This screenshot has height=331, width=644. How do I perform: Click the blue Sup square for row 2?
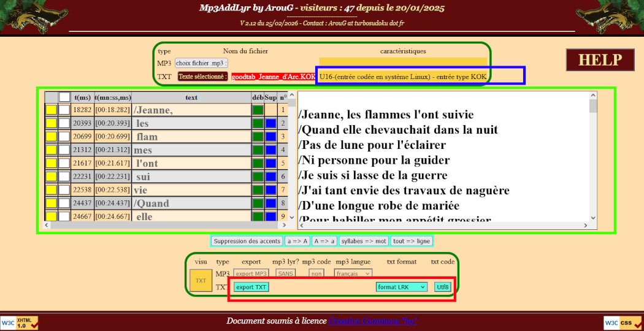click(x=270, y=124)
